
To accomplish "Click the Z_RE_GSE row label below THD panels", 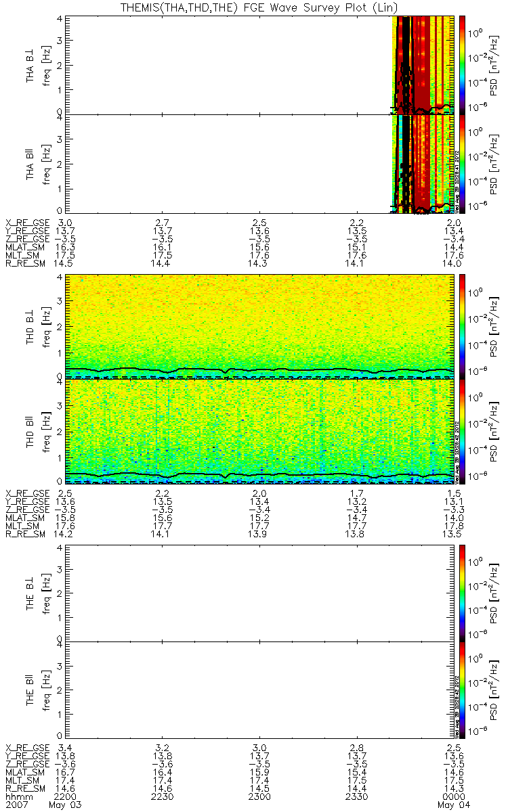I will pos(27,509).
